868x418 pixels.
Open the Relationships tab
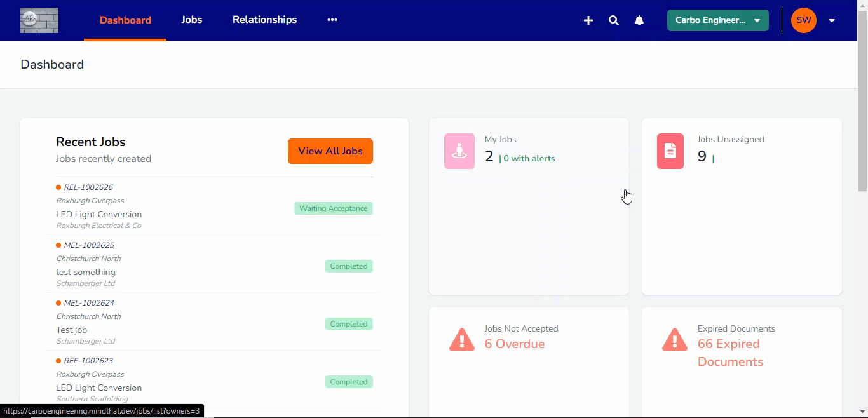264,20
